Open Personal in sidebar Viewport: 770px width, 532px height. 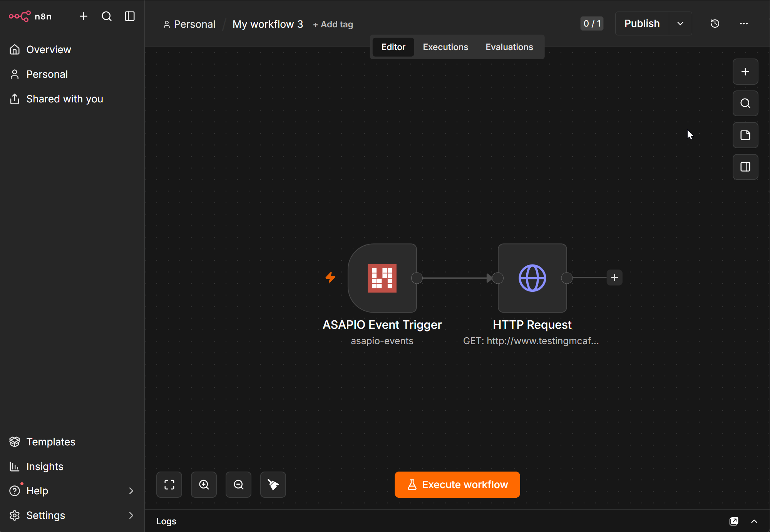[72, 74]
